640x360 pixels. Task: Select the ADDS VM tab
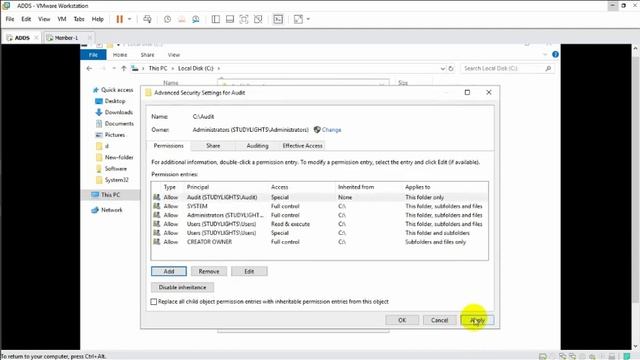coord(22,38)
